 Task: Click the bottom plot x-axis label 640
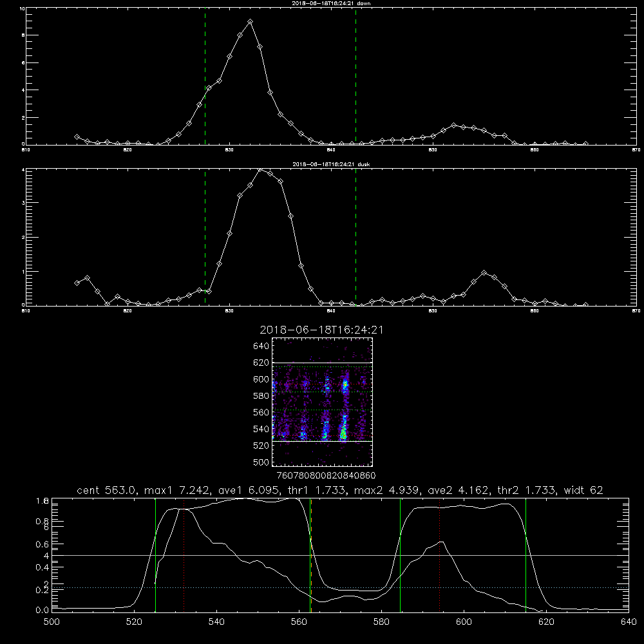629,622
